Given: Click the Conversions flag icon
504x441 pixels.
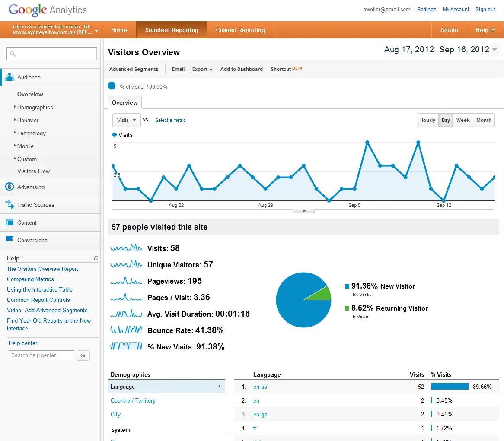Looking at the screenshot, I should (10, 240).
